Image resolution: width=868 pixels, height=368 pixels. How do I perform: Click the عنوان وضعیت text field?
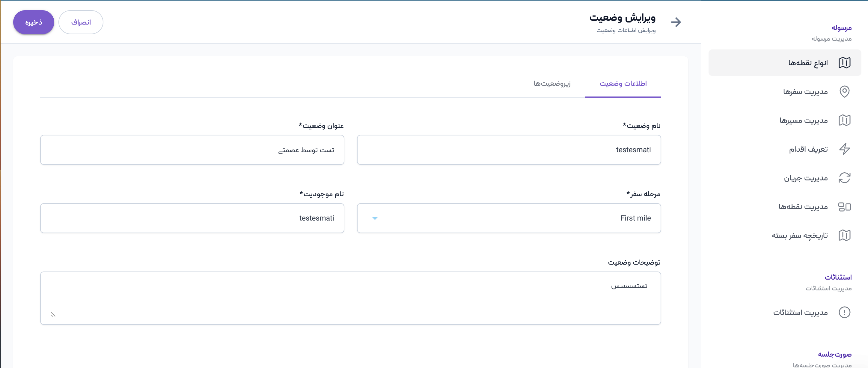192,150
